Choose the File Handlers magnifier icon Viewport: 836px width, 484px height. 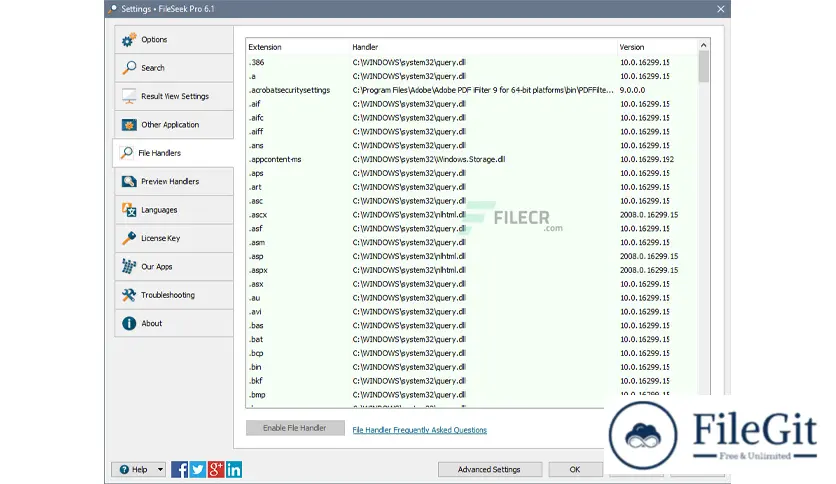pyautogui.click(x=126, y=153)
